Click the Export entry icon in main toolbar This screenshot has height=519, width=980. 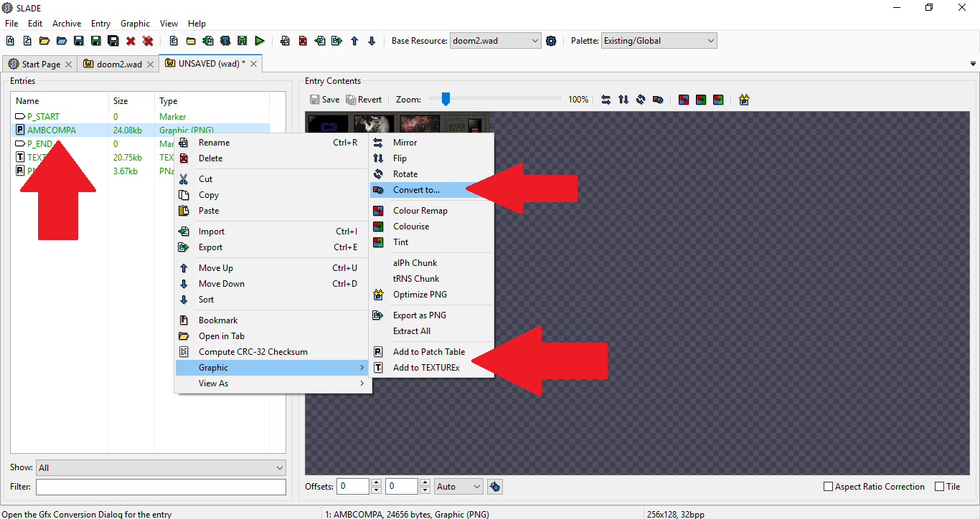[x=337, y=41]
